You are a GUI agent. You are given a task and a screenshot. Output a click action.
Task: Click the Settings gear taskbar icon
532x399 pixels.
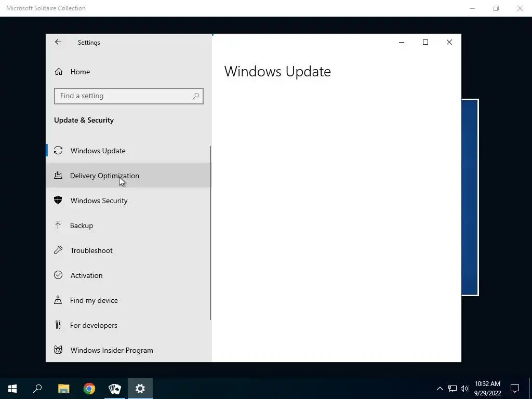click(140, 389)
